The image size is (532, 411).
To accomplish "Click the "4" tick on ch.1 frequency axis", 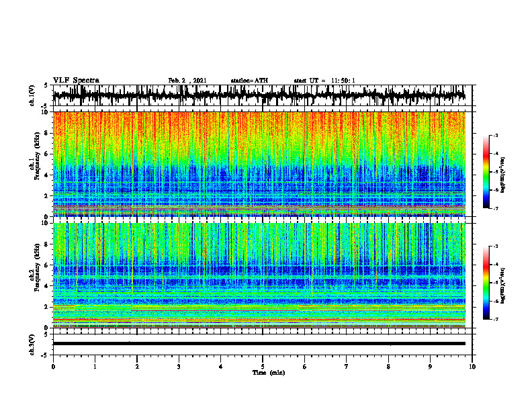I will [46, 175].
